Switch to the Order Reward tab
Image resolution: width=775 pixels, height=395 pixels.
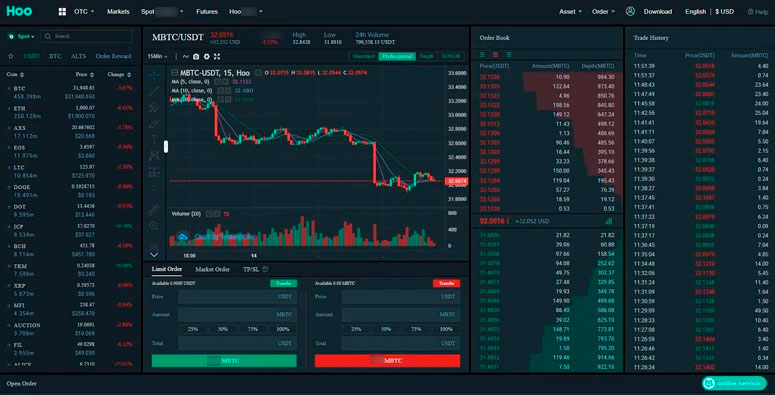coord(113,56)
